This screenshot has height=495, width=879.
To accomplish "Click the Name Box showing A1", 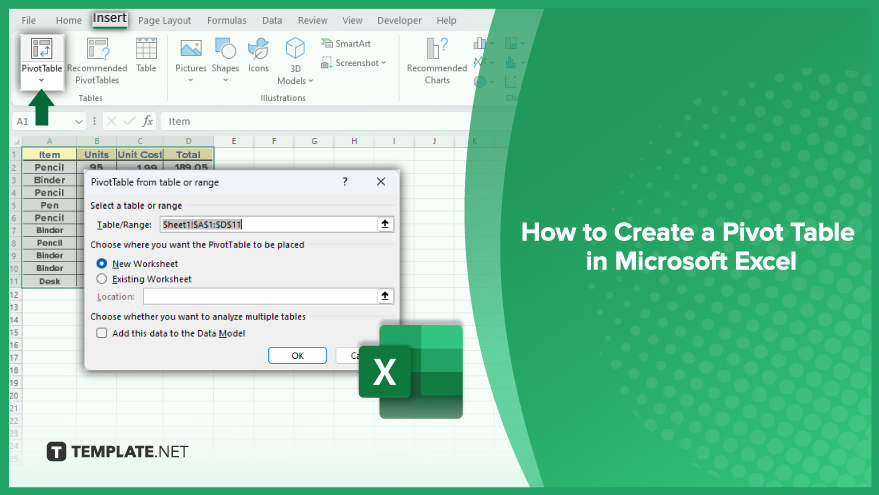I will (43, 121).
